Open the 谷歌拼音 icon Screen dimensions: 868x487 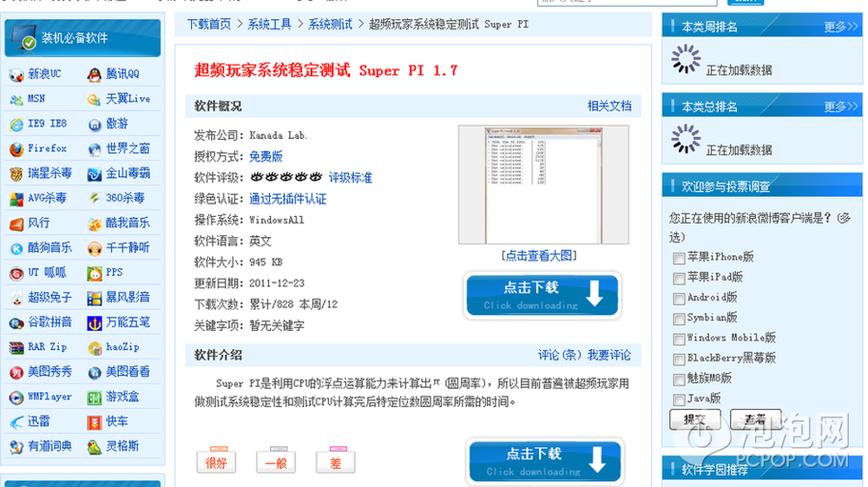click(16, 323)
